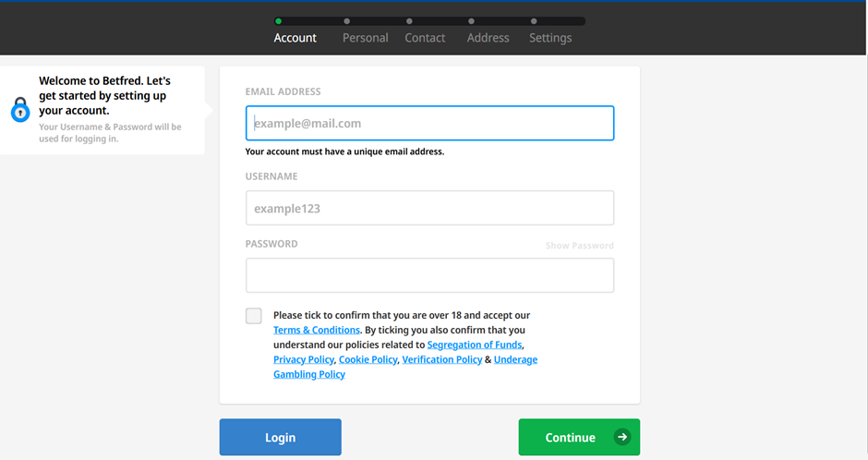Click the Address progress dot
Image resolution: width=868 pixels, height=460 pixels.
click(471, 21)
